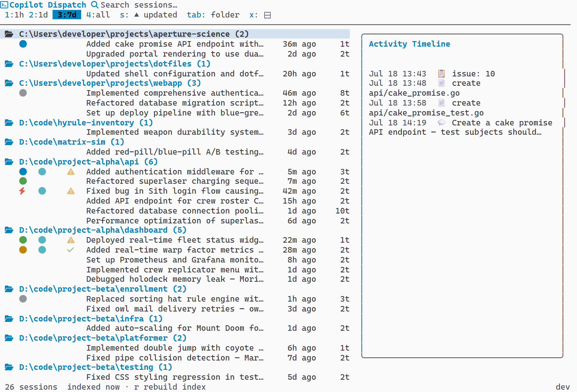Click the 'dev' status bar indicator

point(563,387)
